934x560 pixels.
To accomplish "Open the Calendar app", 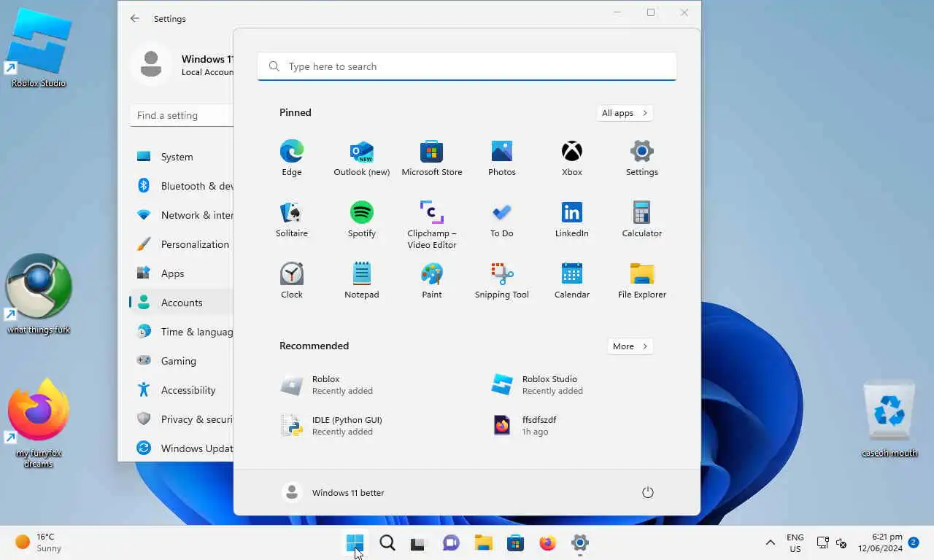I will pos(572,281).
